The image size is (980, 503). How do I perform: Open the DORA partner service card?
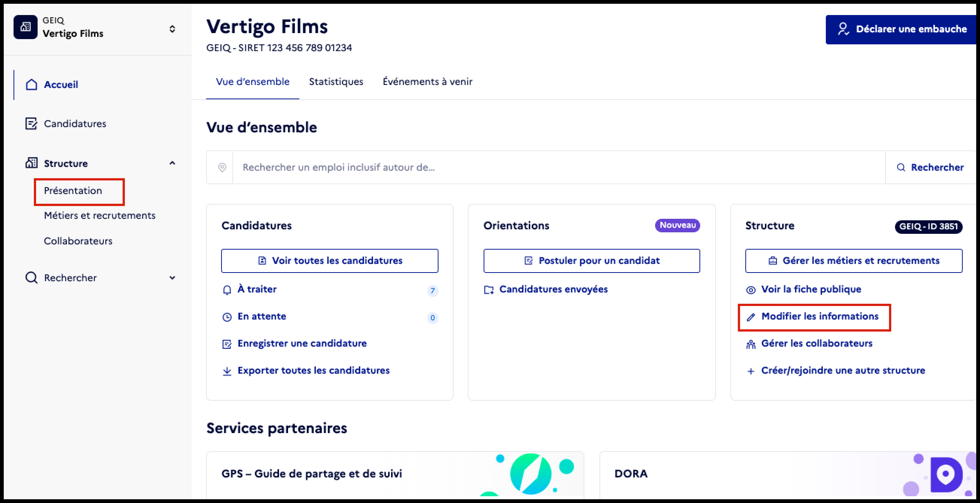pos(787,475)
